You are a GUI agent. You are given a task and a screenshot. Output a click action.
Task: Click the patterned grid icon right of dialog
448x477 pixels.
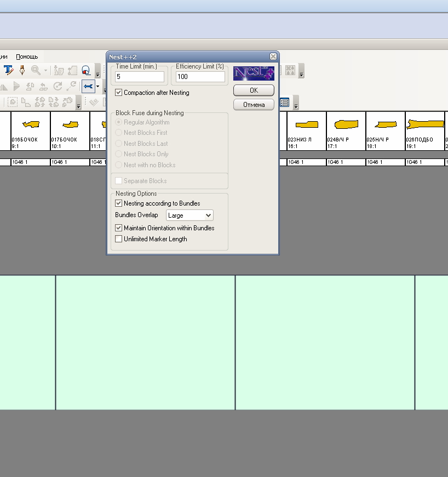coord(290,70)
